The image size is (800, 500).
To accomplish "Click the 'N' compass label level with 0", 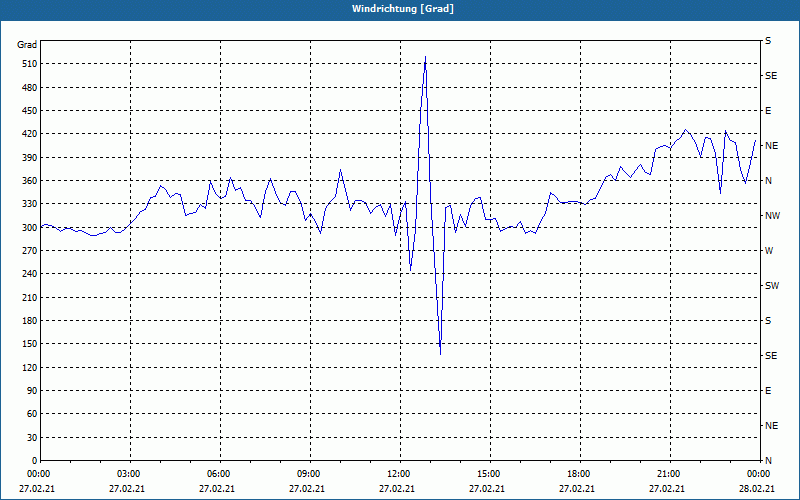I will pos(768,461).
